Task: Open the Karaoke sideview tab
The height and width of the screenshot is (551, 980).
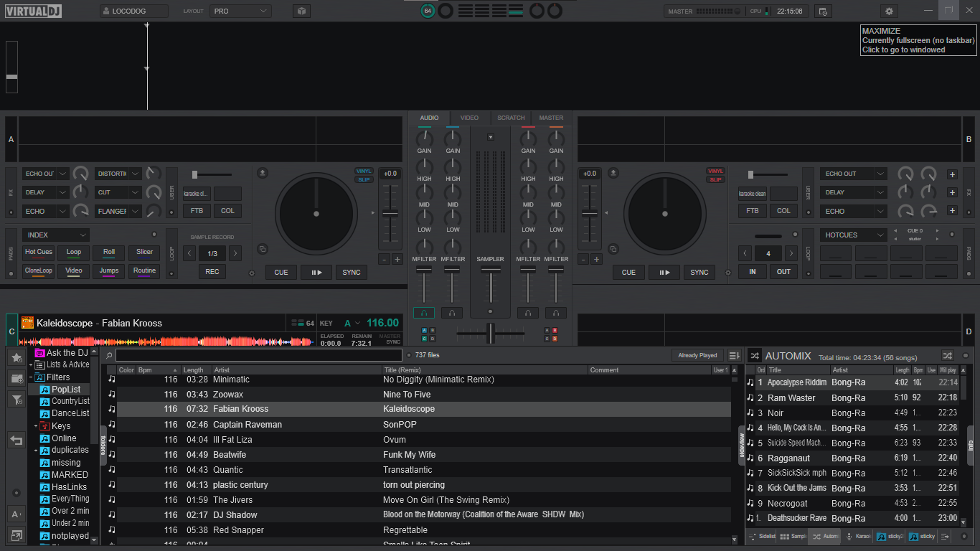Action: click(857, 537)
